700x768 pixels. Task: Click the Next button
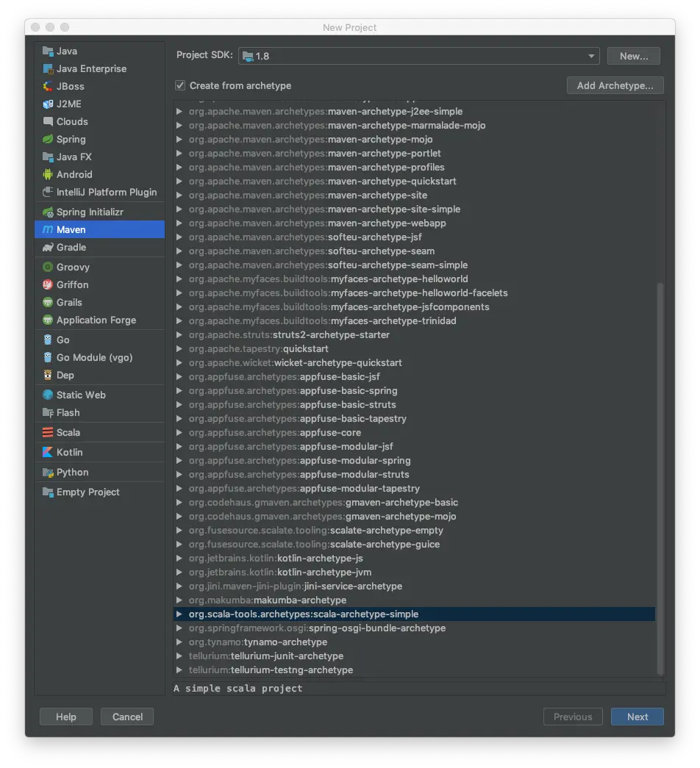coord(637,717)
